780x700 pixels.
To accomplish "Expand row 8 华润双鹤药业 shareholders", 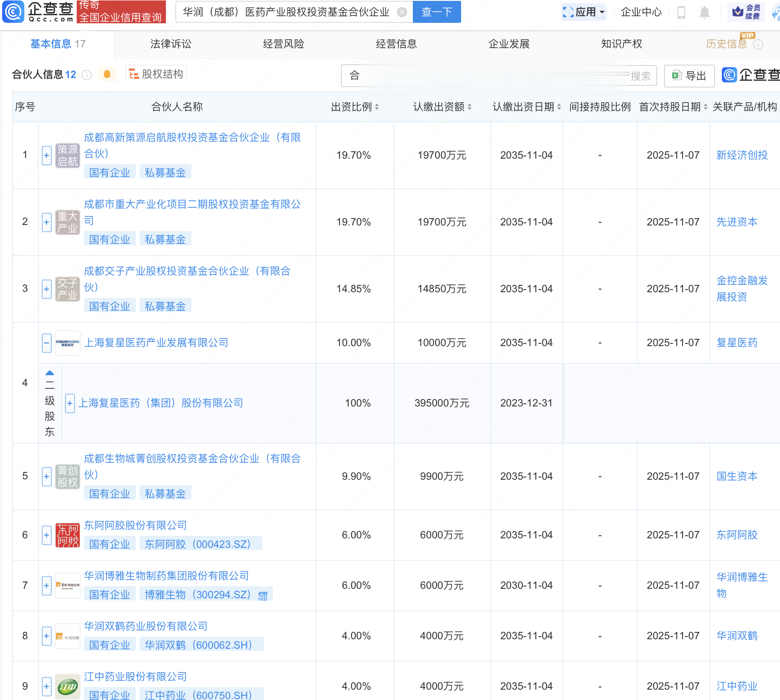I will coord(47,636).
